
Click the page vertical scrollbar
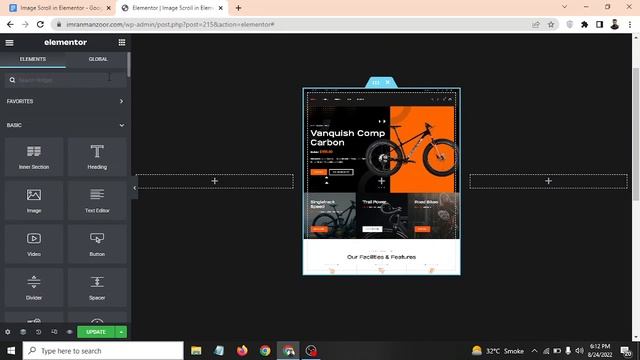pos(636,135)
